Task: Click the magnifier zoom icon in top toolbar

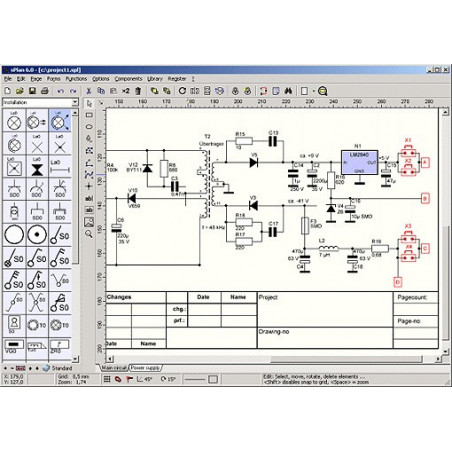Action: [x=322, y=91]
